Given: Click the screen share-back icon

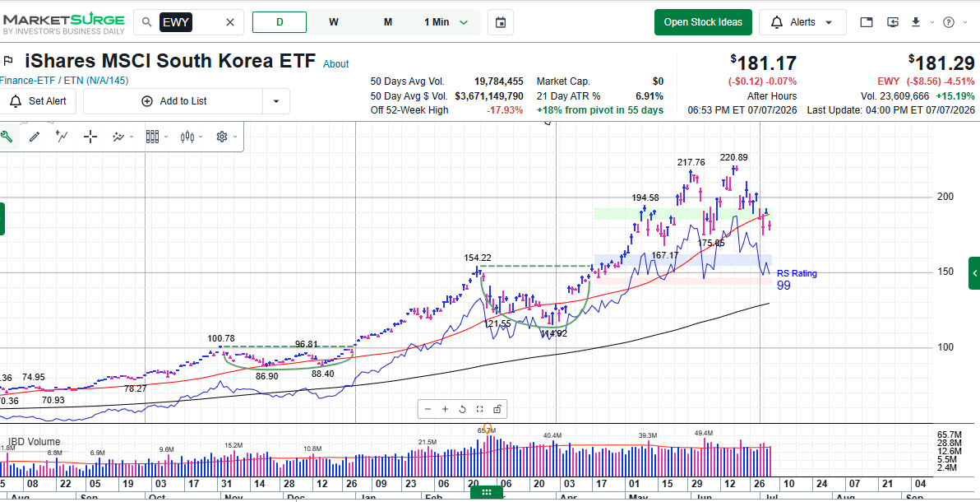Looking at the screenshot, I should 893,22.
